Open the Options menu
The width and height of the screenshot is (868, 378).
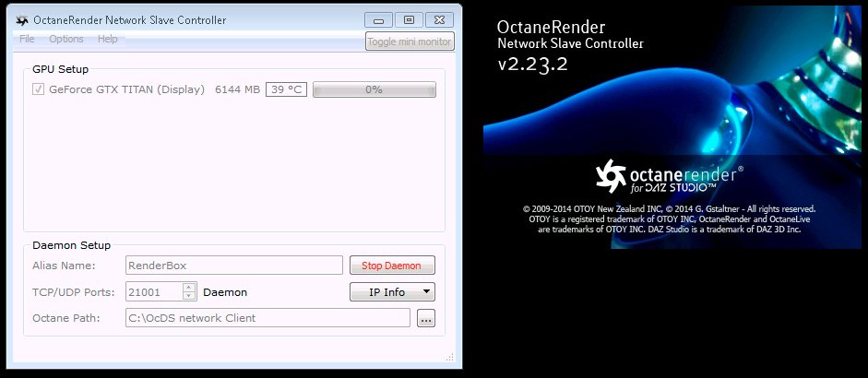(66, 39)
